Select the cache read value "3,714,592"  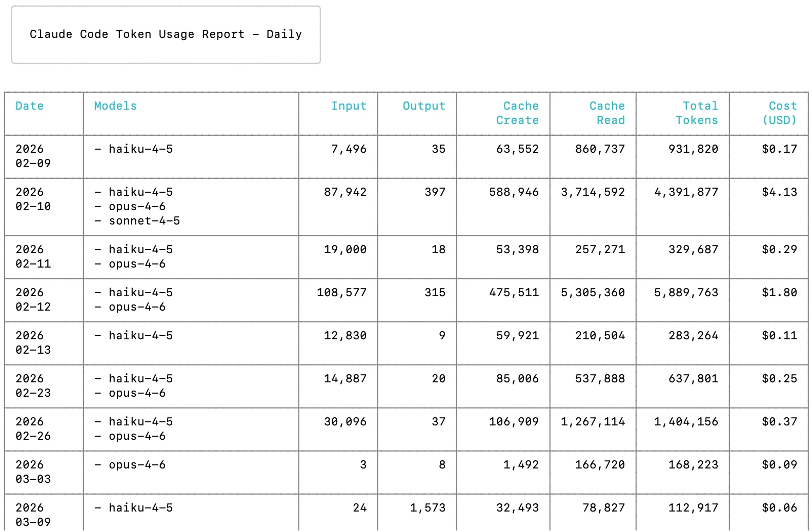click(x=593, y=192)
